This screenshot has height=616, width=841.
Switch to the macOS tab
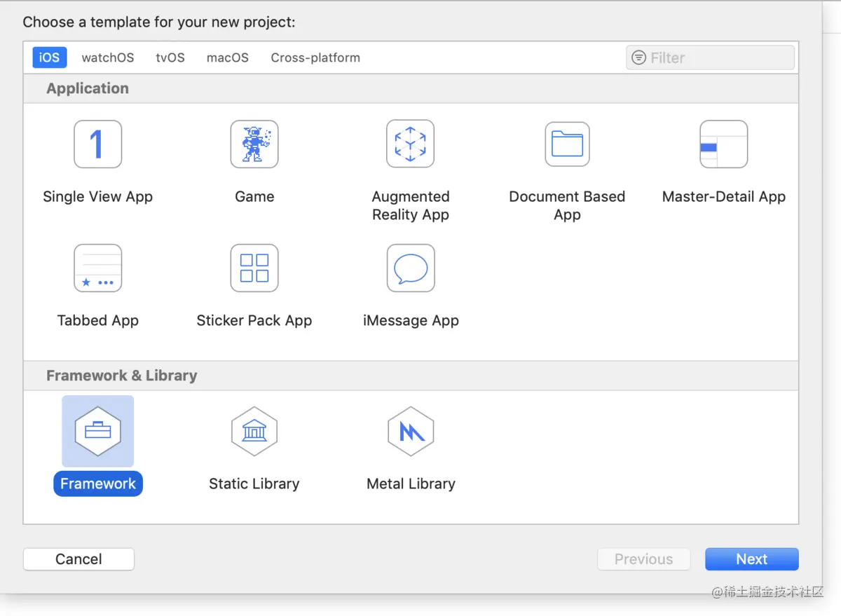click(x=228, y=57)
